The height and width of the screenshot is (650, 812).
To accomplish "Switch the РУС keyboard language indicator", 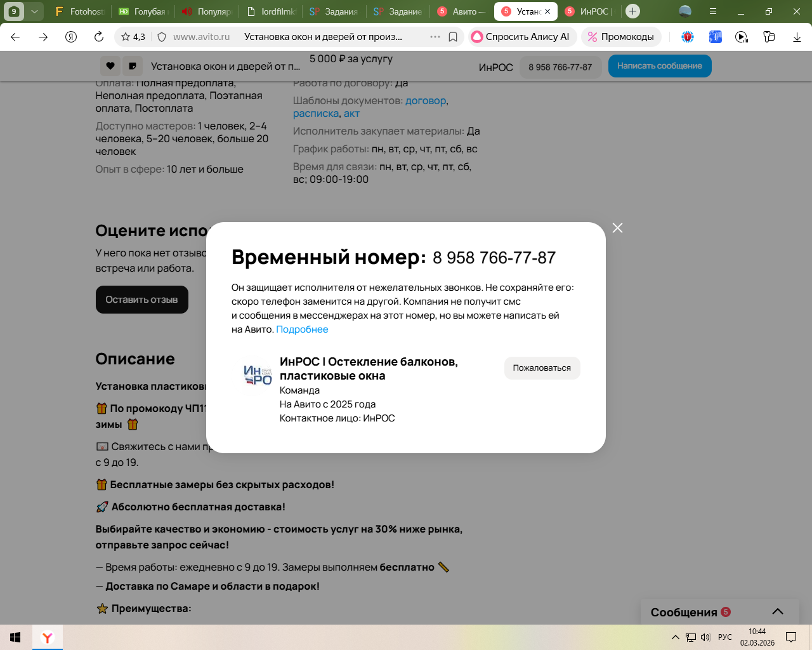I will [725, 637].
